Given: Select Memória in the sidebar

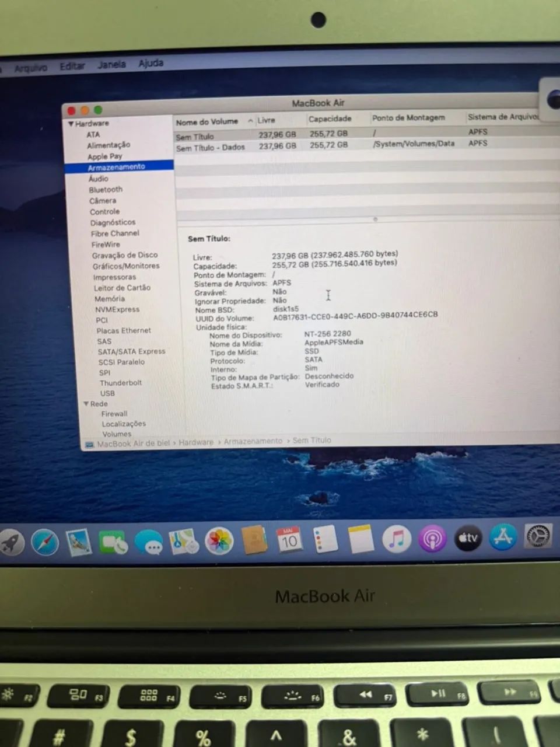Looking at the screenshot, I should pos(110,299).
